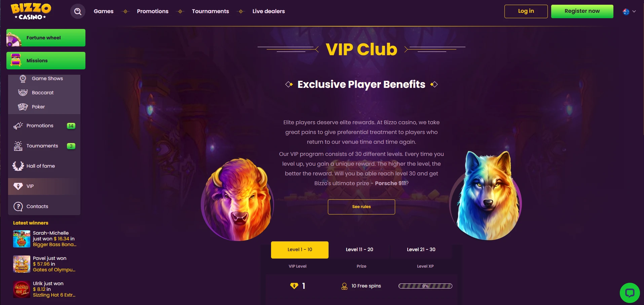This screenshot has width=644, height=305.
Task: Click the Missions treasure chest icon
Action: 16,60
